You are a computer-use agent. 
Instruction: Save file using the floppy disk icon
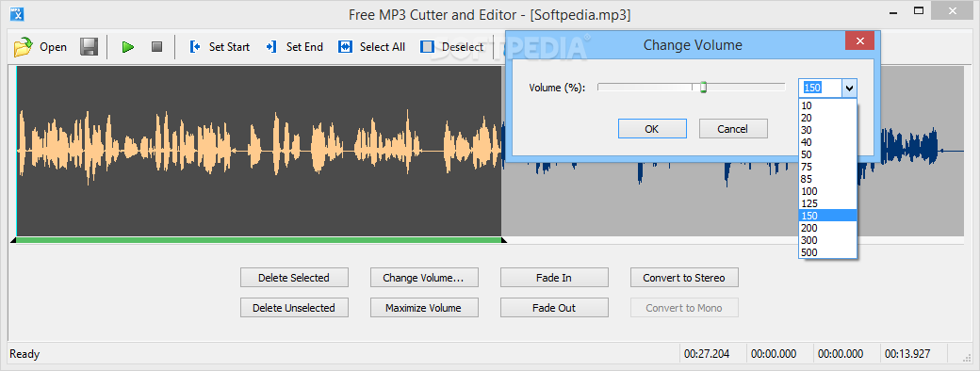tap(89, 47)
